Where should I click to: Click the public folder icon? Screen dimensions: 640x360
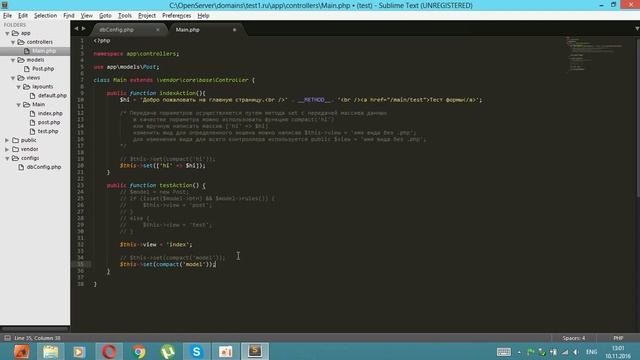point(16,140)
